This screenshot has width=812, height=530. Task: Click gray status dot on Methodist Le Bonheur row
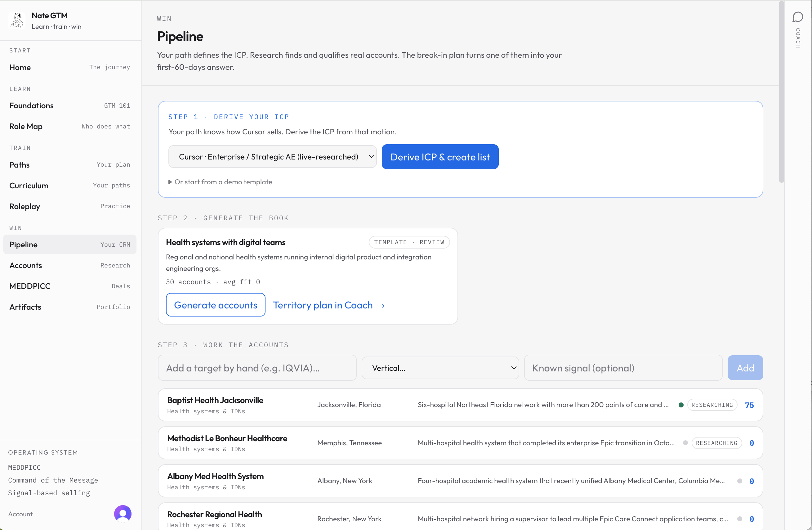[x=685, y=442]
